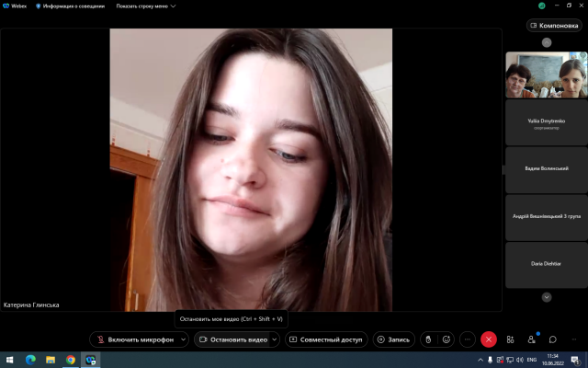This screenshot has width=588, height=368.
Task: Select the Valiia Dmytrenko participant tile
Action: point(546,122)
